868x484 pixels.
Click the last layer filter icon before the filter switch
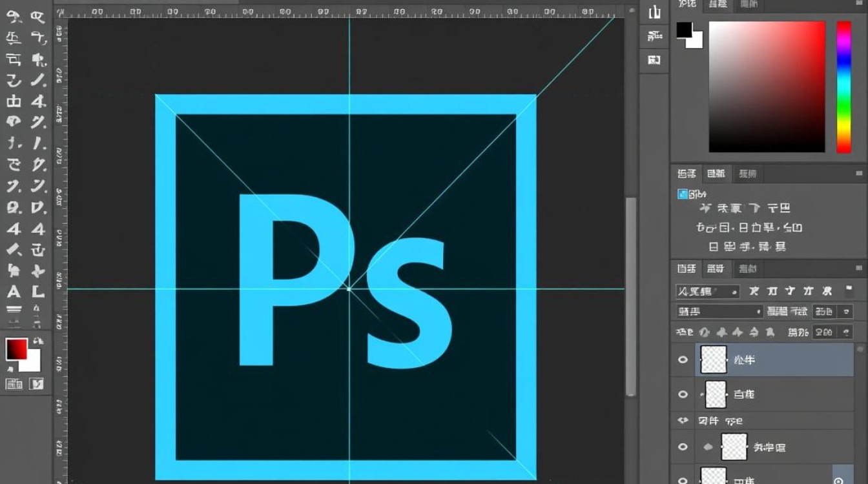click(x=828, y=291)
